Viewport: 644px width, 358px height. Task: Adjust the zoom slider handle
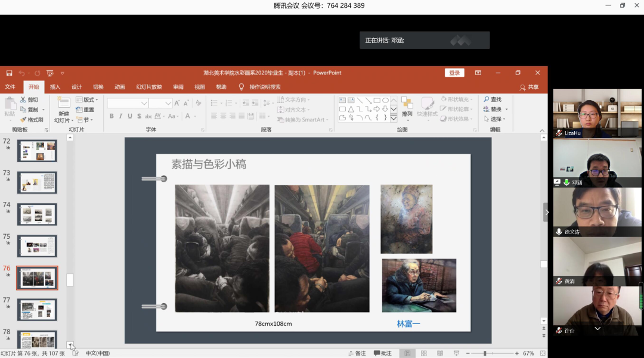coord(485,353)
